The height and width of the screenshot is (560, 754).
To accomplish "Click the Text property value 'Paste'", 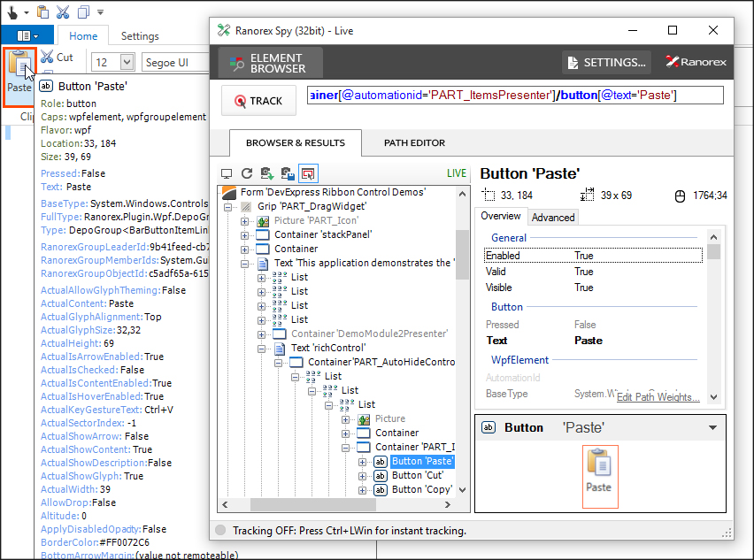I will coord(589,341).
